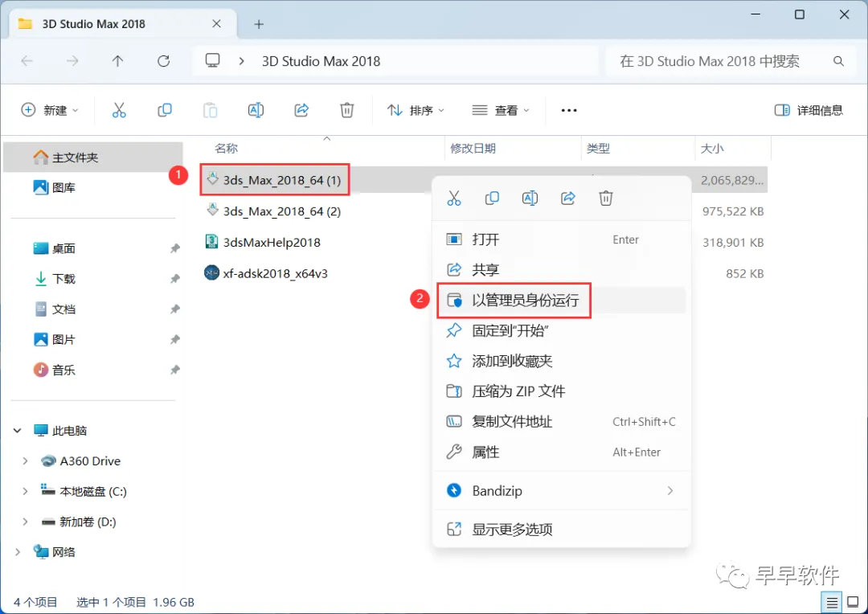The height and width of the screenshot is (614, 868).
Task: Click the Rename icon in the toolbar
Action: pyautogui.click(x=256, y=110)
